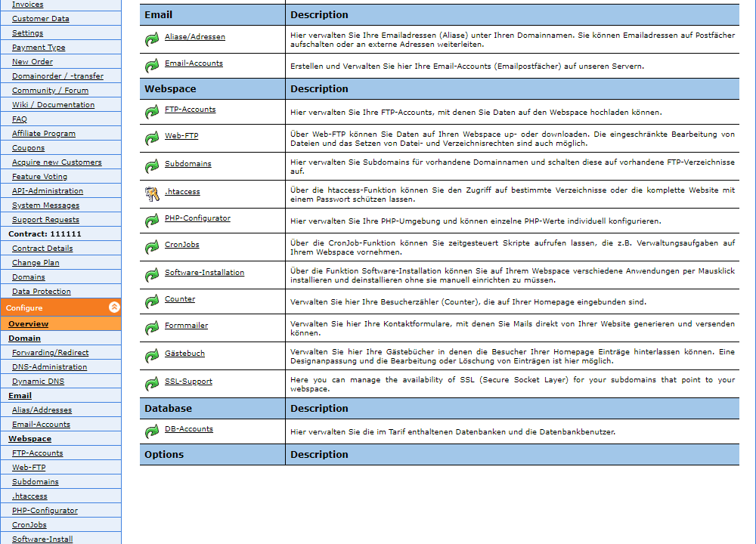
Task: Click the green arrow icon beside Email-Accounts in the table
Action: (152, 66)
